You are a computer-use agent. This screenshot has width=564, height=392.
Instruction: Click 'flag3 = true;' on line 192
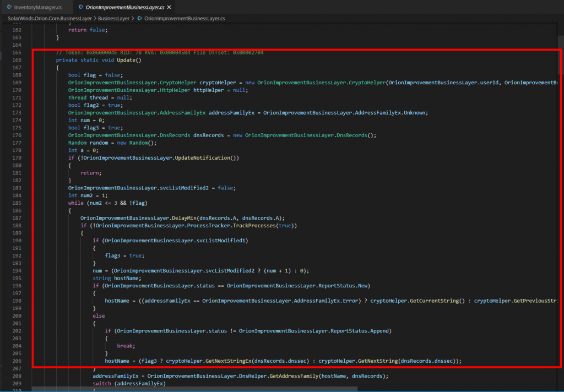coord(124,255)
